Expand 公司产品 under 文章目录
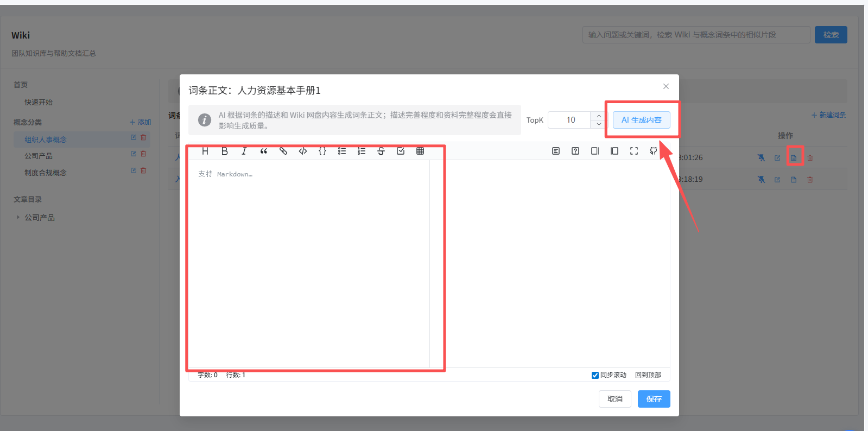 pos(18,217)
